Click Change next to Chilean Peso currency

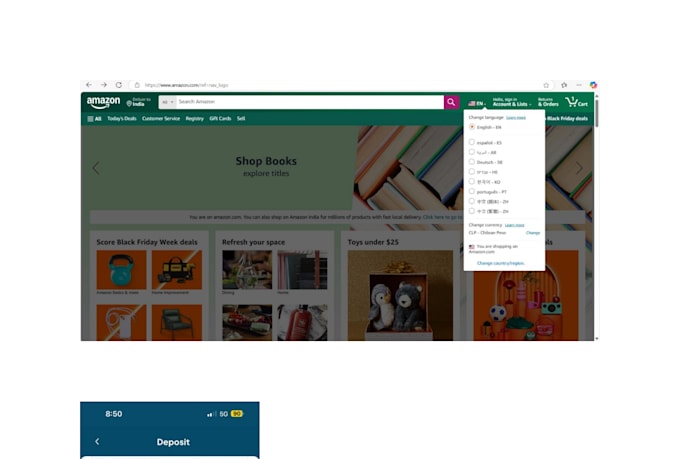[x=533, y=233]
